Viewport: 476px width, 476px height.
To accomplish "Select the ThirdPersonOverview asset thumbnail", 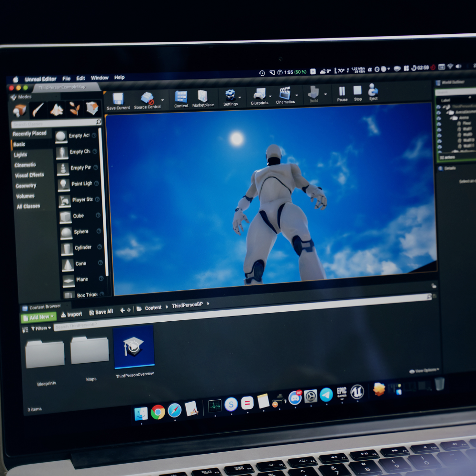I will click(134, 347).
